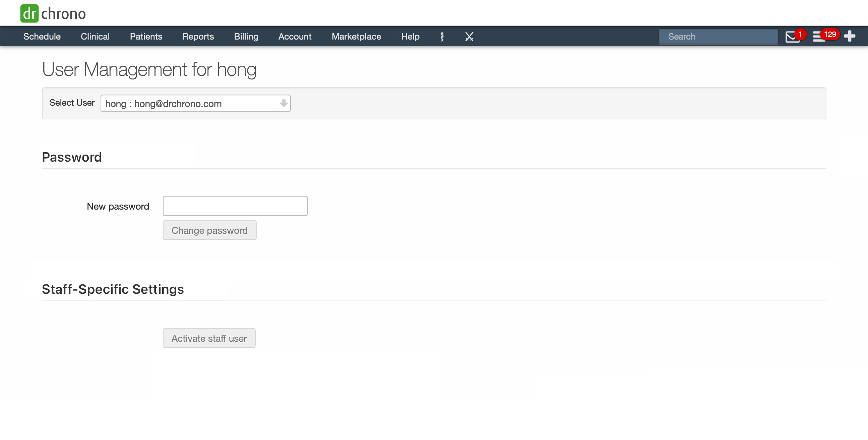Click the plus icon in the navbar

click(850, 36)
